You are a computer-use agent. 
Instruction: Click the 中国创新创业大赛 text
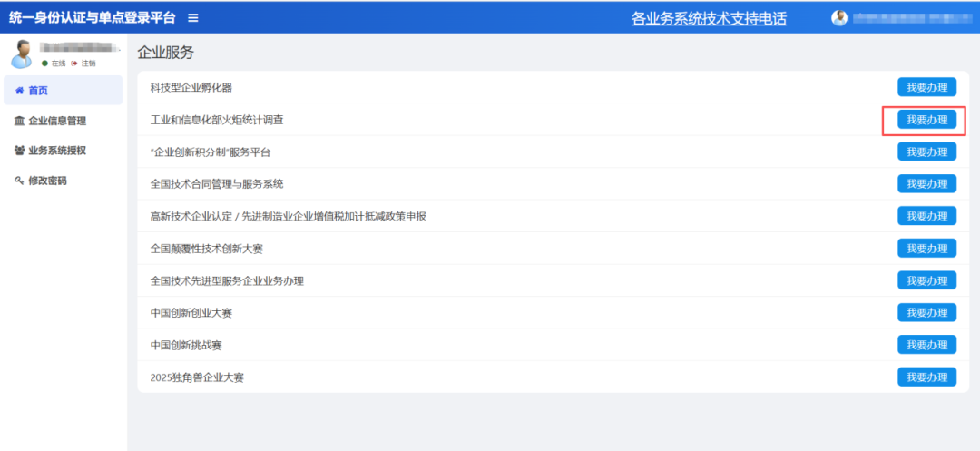click(x=191, y=314)
